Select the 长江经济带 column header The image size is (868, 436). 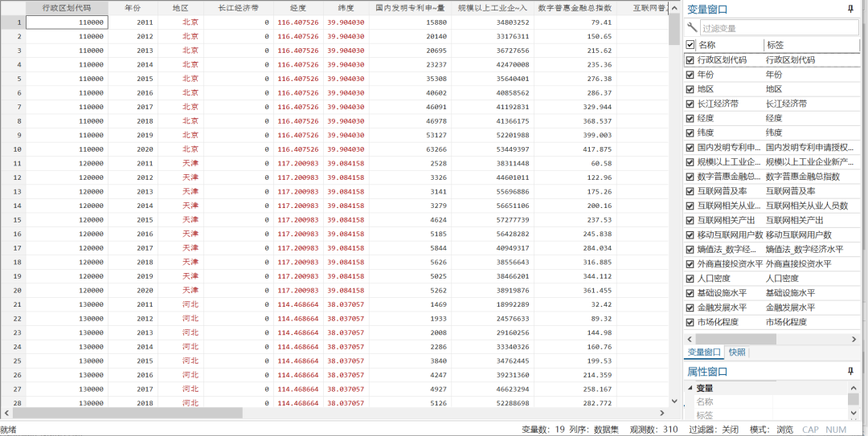click(x=238, y=8)
